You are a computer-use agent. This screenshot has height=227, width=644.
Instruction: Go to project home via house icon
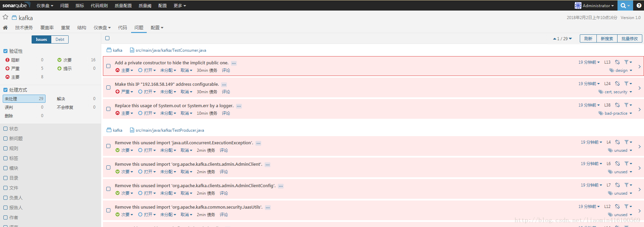coord(5,28)
